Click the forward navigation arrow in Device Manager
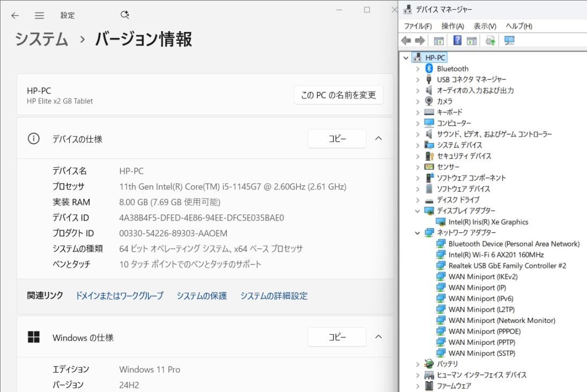Screen dimensions: 587x392 point(420,40)
